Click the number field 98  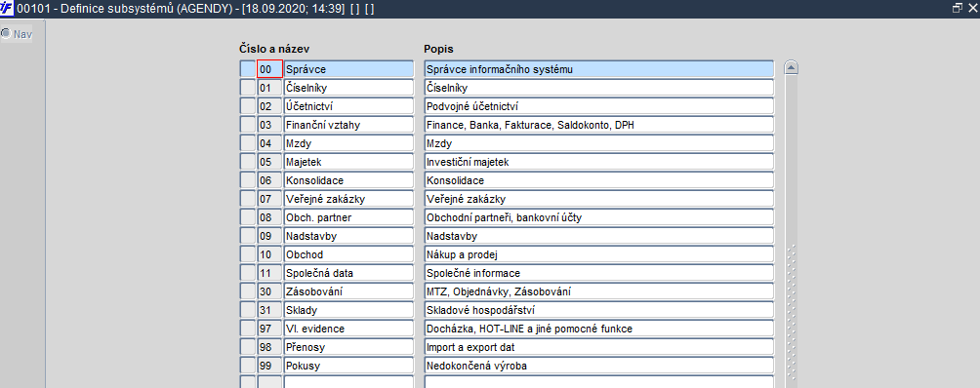click(269, 347)
